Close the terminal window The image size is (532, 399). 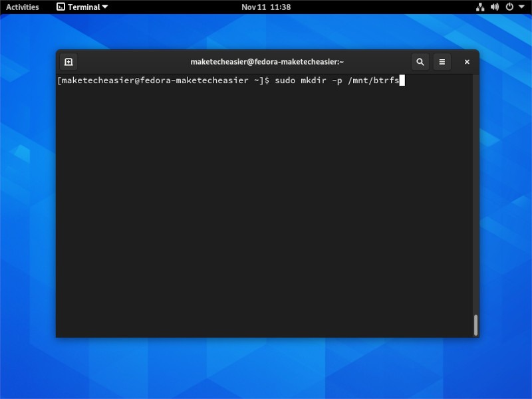pyautogui.click(x=466, y=61)
